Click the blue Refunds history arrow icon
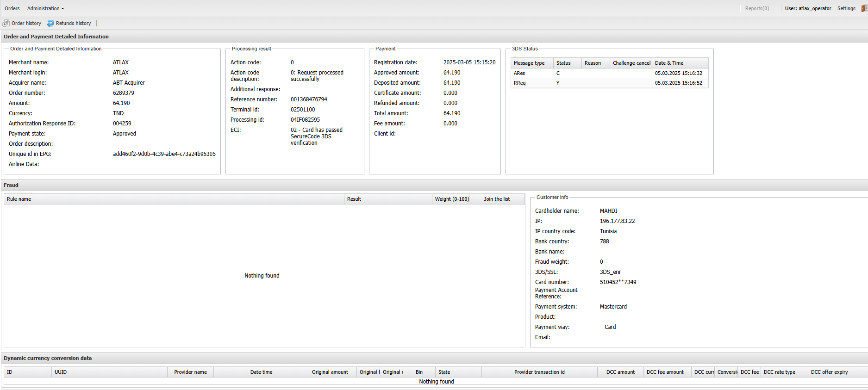This screenshot has height=390, width=868. [x=50, y=23]
